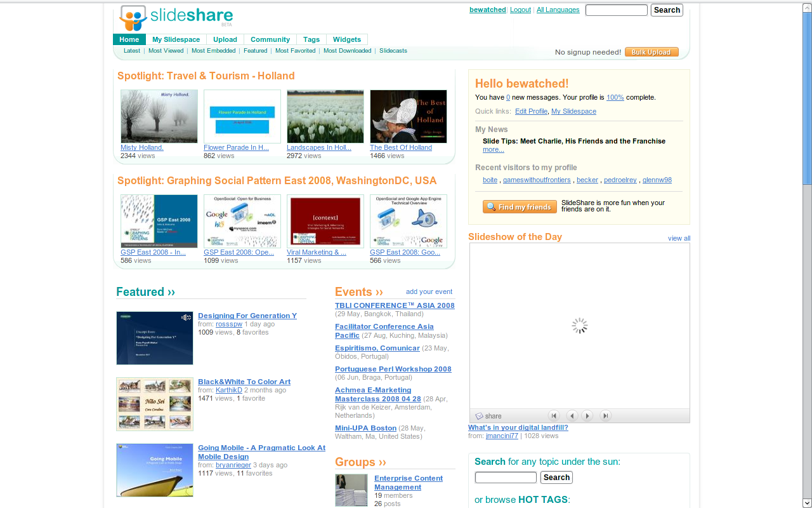Open The Best Of Holland thumbnail
The image size is (812, 508).
(409, 116)
